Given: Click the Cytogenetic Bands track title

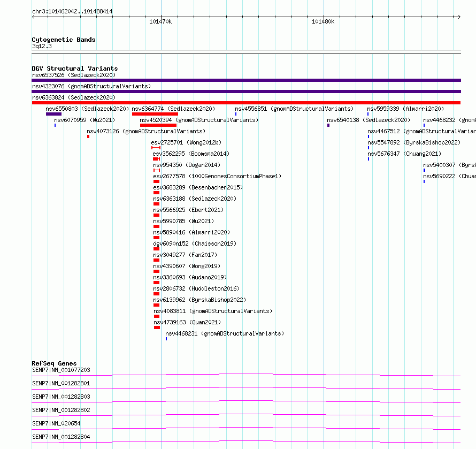Looking at the screenshot, I should tap(64, 40).
